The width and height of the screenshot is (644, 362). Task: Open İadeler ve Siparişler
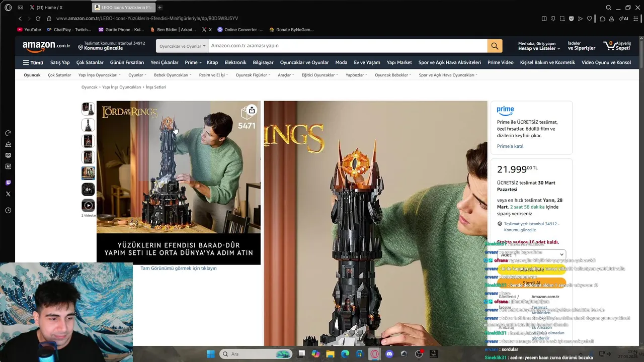[x=582, y=46]
